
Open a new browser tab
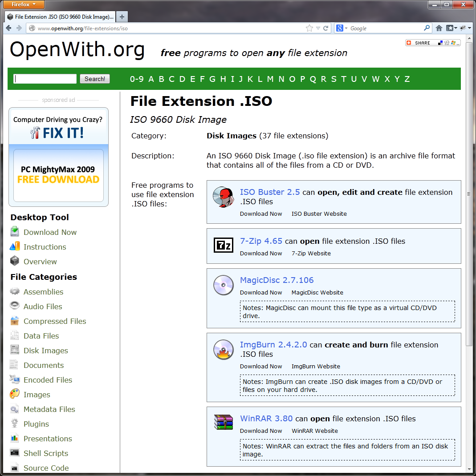[122, 17]
